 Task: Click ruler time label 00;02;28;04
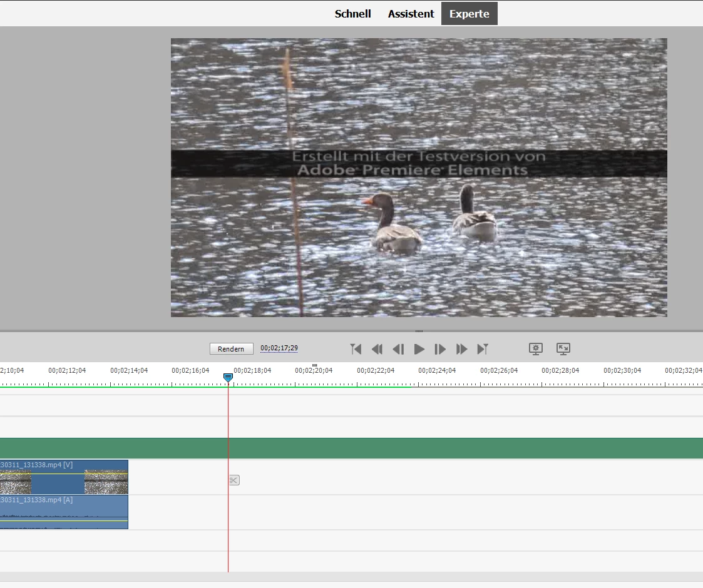(x=560, y=371)
